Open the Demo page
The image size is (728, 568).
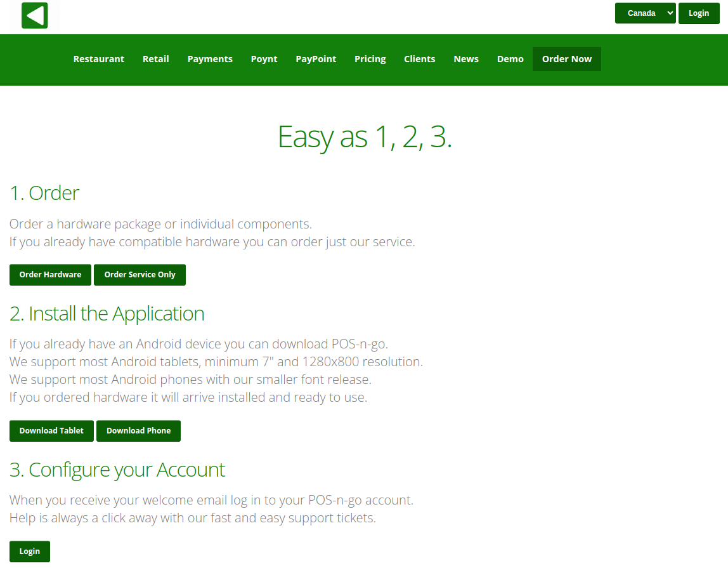tap(510, 59)
